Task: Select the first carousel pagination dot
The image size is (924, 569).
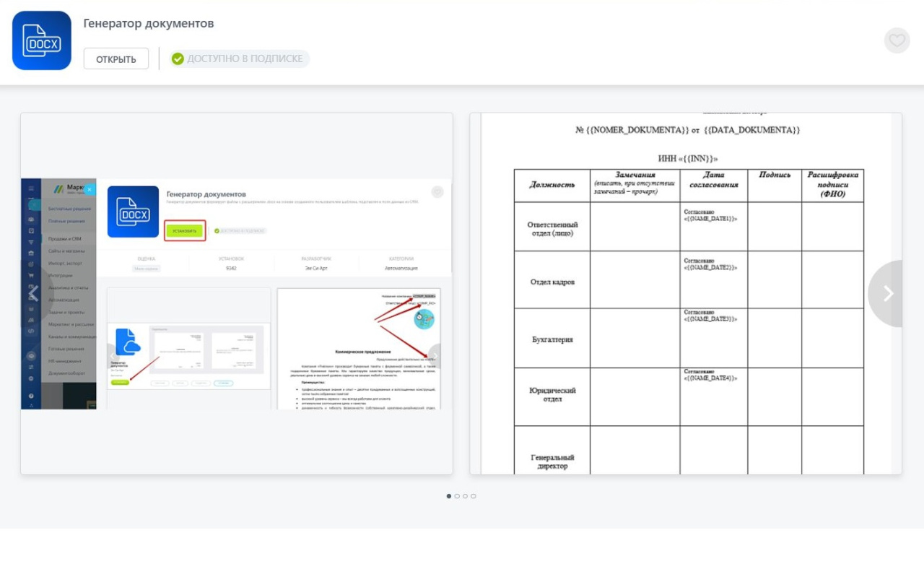Action: coord(449,496)
